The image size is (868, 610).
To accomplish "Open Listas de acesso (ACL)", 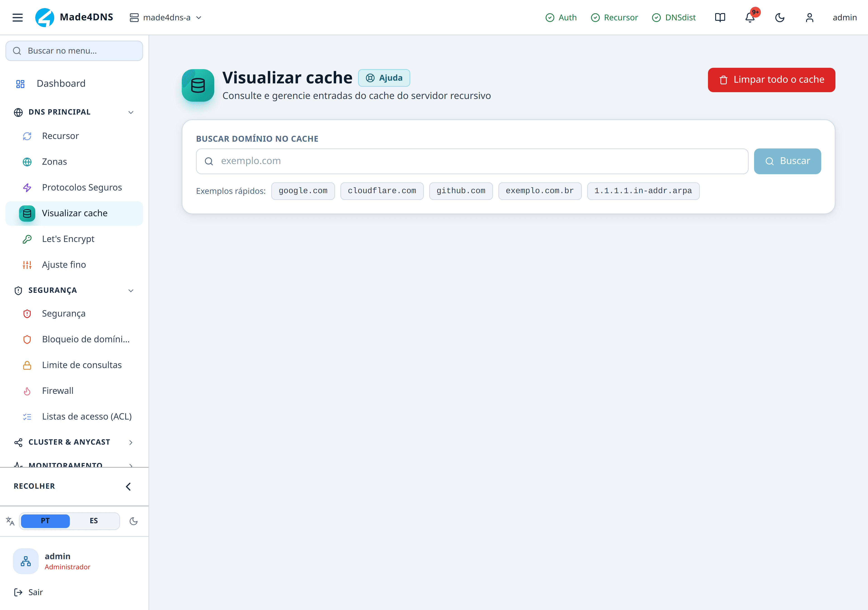I will 74,416.
